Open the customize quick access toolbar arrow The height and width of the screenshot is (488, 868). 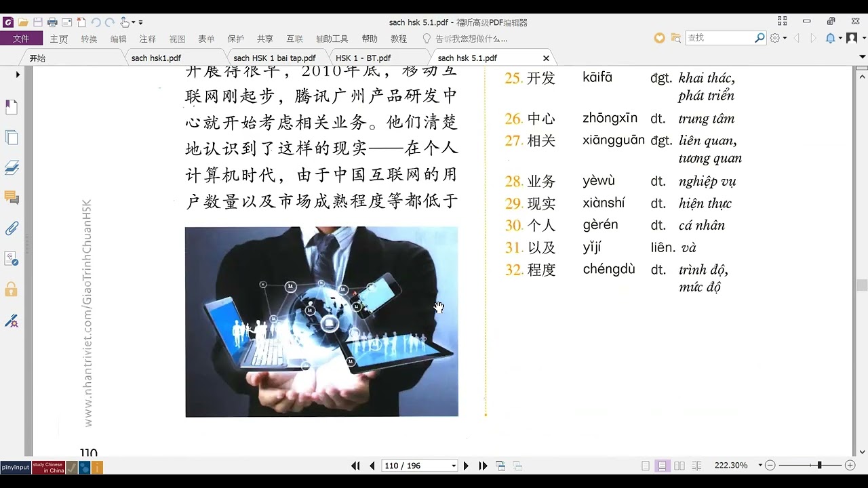pyautogui.click(x=140, y=22)
